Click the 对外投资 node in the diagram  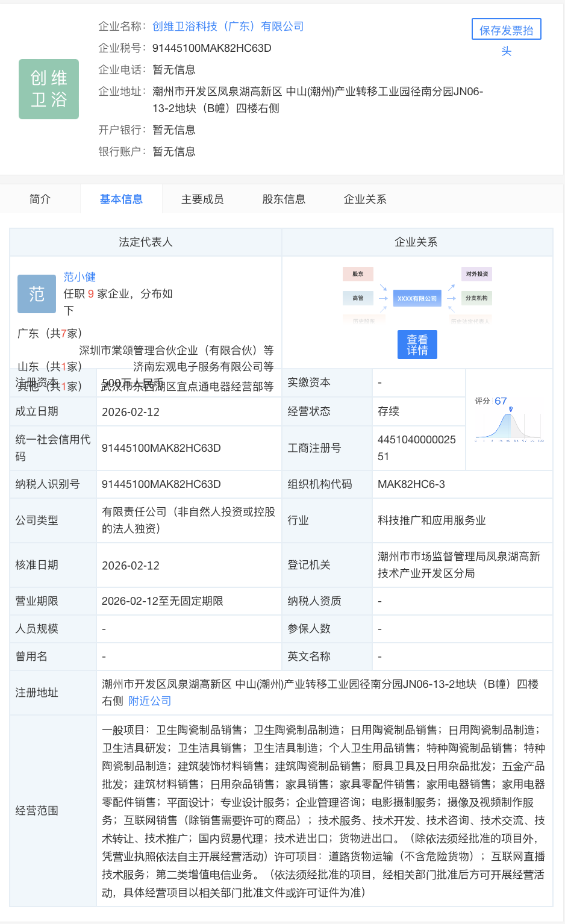[x=476, y=273]
